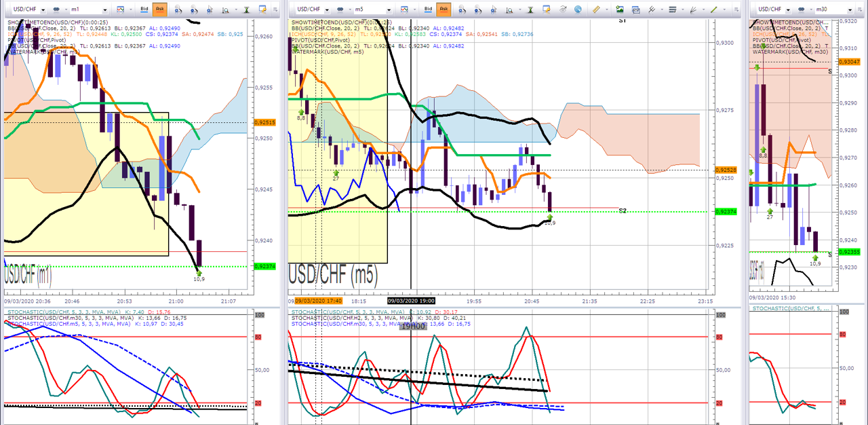Expand the toolbar overflow arrow in m1 window
The width and height of the screenshot is (868, 425).
(275, 10)
